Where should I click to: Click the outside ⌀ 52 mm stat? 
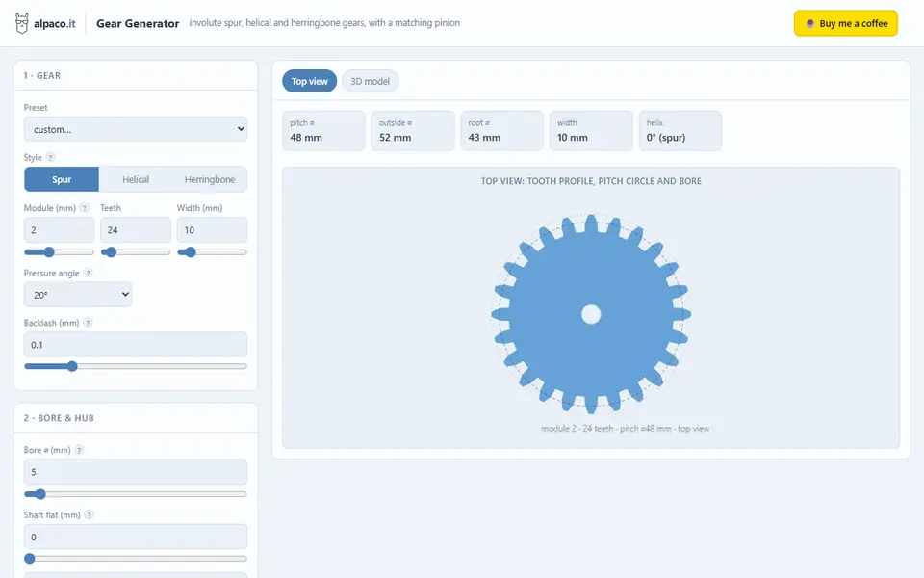pyautogui.click(x=413, y=131)
